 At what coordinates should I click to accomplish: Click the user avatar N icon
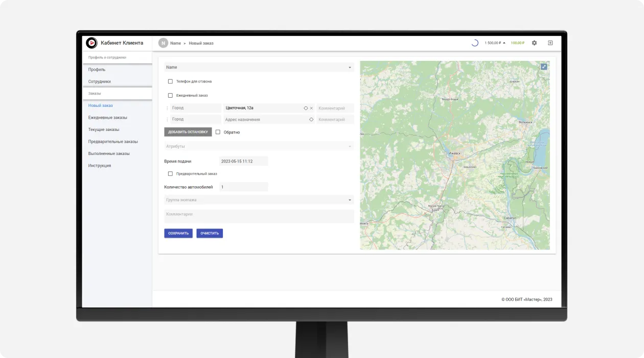pos(163,43)
